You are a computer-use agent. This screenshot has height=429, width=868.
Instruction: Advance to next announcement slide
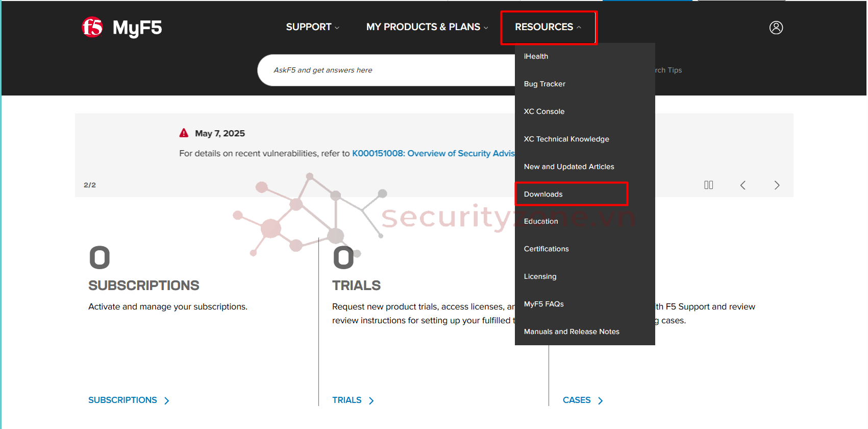(x=777, y=185)
